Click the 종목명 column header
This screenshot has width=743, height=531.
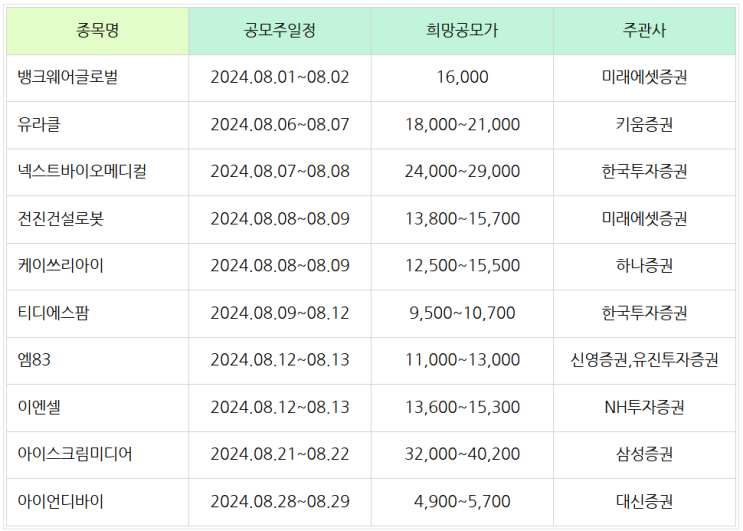(97, 30)
